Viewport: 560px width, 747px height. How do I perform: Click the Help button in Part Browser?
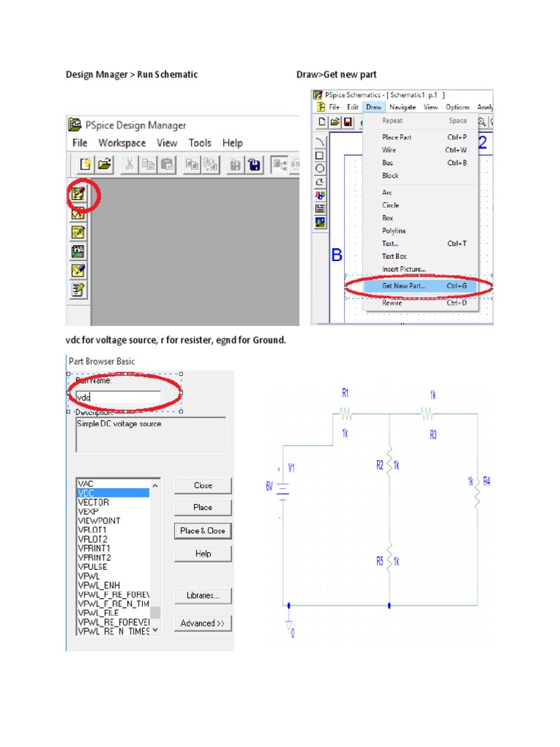click(203, 554)
